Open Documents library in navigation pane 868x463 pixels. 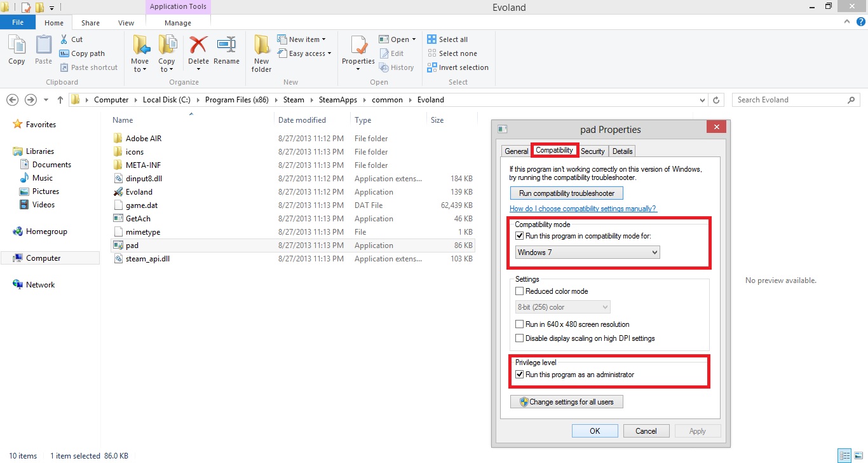tap(51, 165)
